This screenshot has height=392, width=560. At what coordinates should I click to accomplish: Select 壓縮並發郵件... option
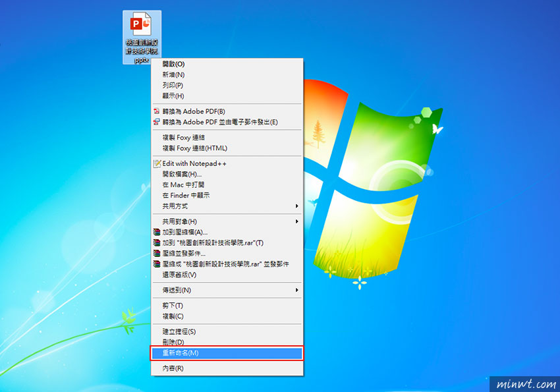pos(227,254)
